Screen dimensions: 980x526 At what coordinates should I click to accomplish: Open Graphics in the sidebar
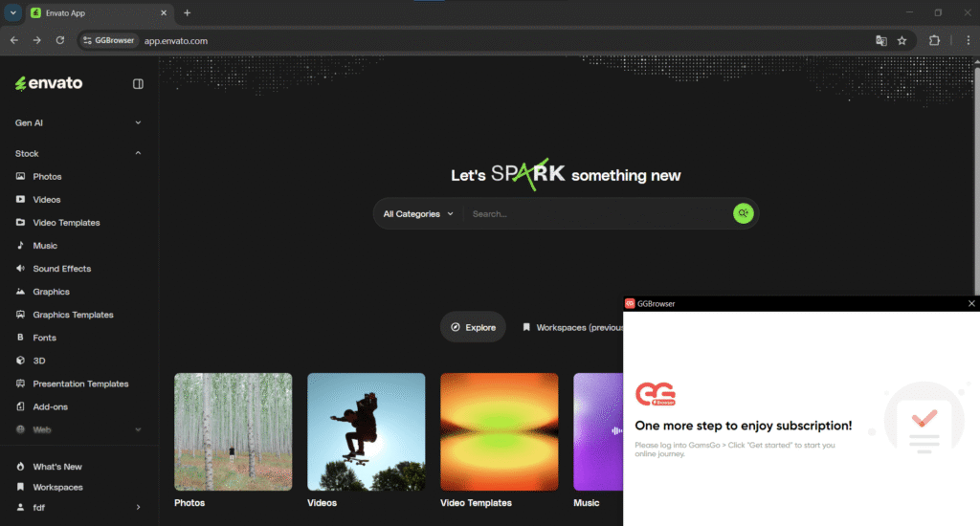coord(51,292)
